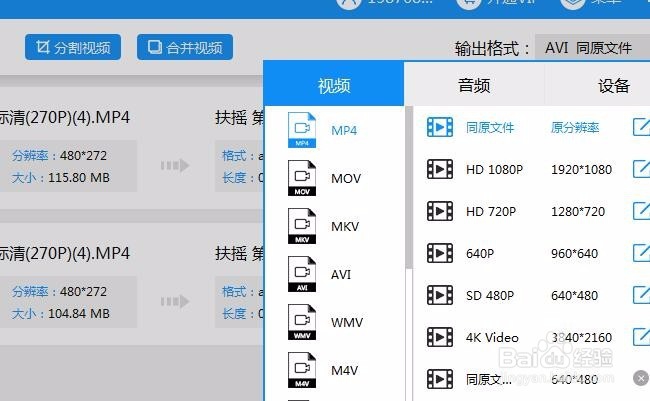
Task: Switch to the 视频 tab
Action: coord(334,85)
